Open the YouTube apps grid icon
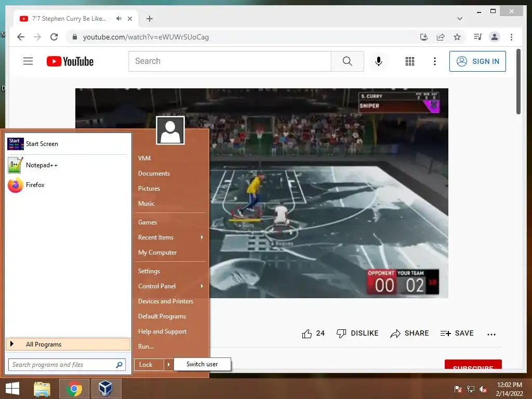Screen dimensions: 532x399 (x=409, y=61)
